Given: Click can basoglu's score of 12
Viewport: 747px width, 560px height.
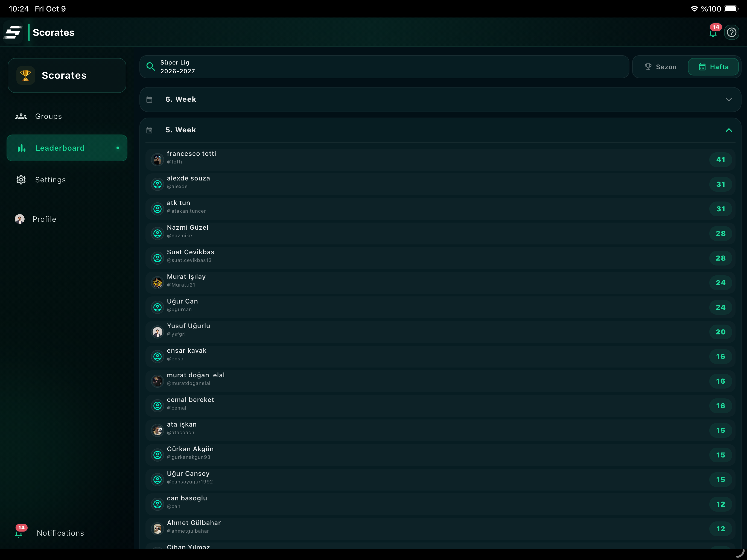Looking at the screenshot, I should point(720,504).
